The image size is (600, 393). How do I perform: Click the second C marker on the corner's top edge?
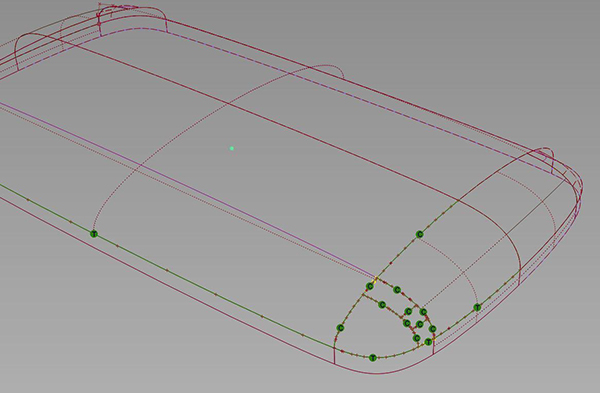tap(397, 290)
